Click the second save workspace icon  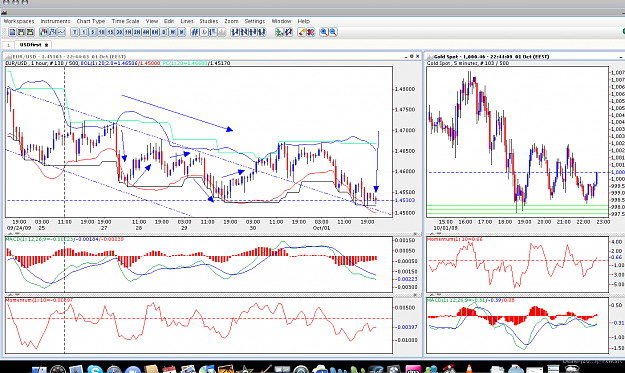(21, 32)
